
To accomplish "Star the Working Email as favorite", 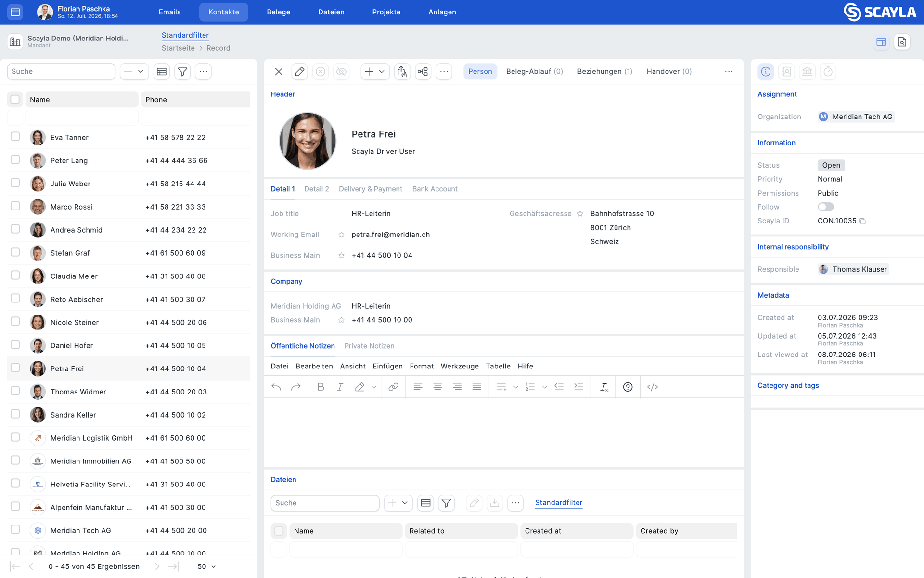I will (x=341, y=235).
